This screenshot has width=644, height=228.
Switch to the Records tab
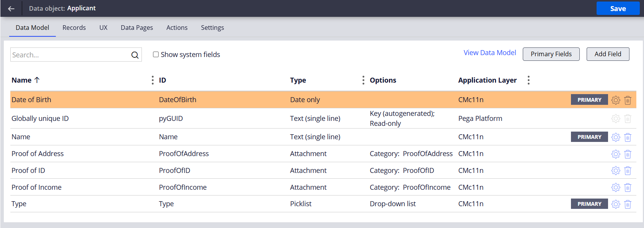click(x=74, y=28)
